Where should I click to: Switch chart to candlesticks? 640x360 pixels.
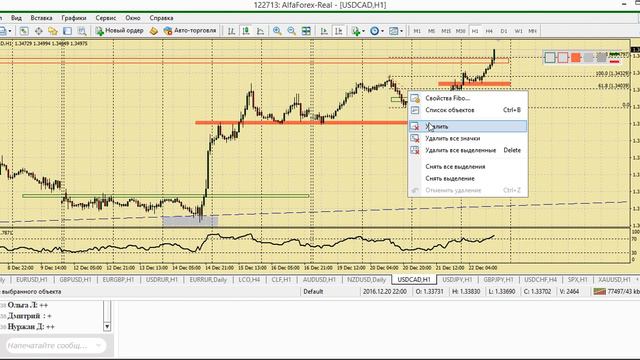pos(246,31)
